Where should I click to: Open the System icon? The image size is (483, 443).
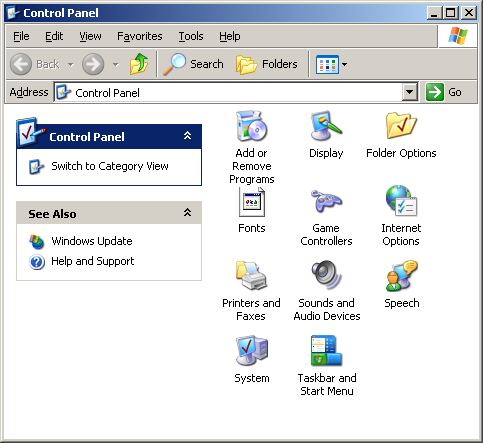(252, 351)
